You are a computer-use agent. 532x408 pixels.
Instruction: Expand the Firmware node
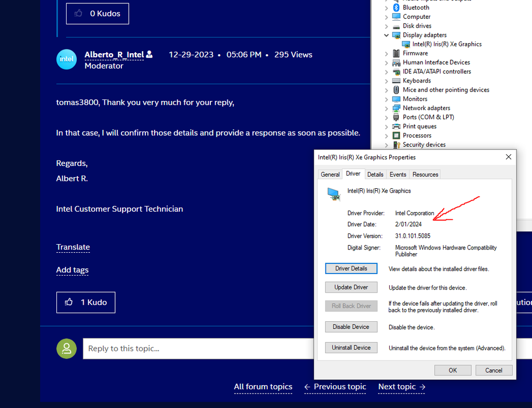[386, 54]
